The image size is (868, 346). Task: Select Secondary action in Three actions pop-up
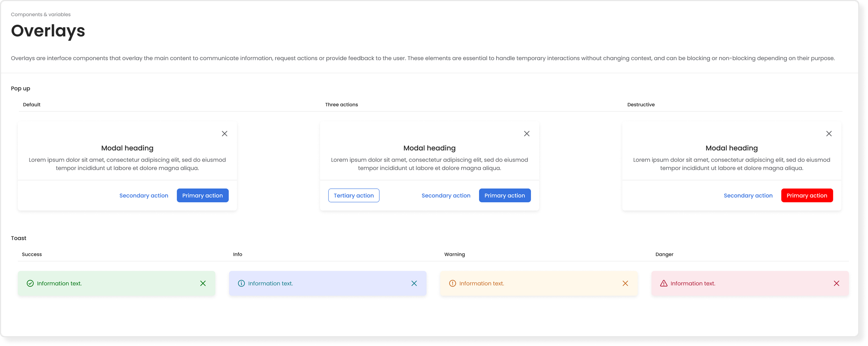click(446, 195)
